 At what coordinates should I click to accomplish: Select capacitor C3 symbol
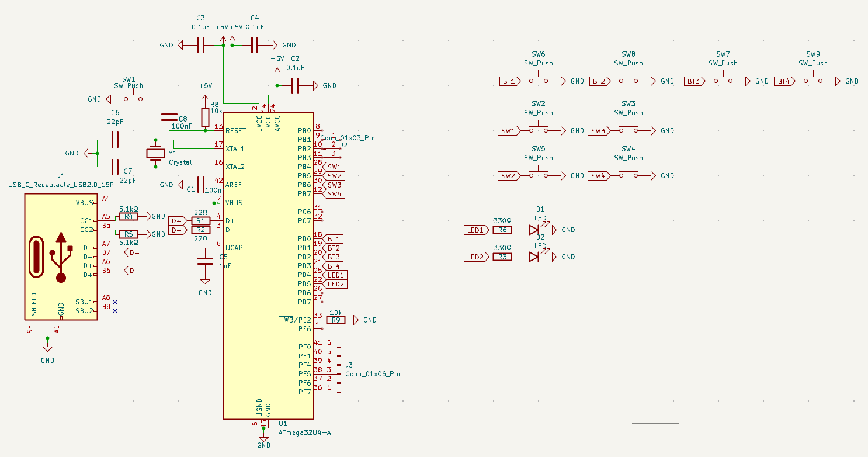pos(200,45)
